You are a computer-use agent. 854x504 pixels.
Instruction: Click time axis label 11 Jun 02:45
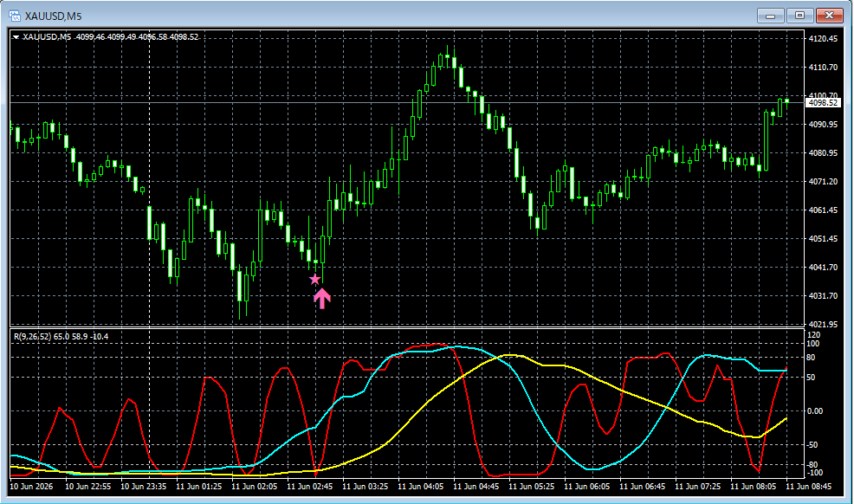309,486
